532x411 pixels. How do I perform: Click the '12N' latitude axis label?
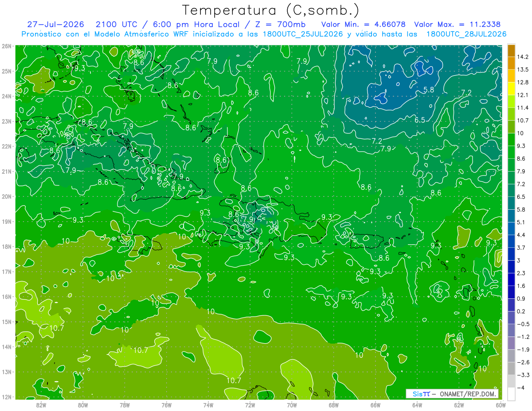pos(7,397)
